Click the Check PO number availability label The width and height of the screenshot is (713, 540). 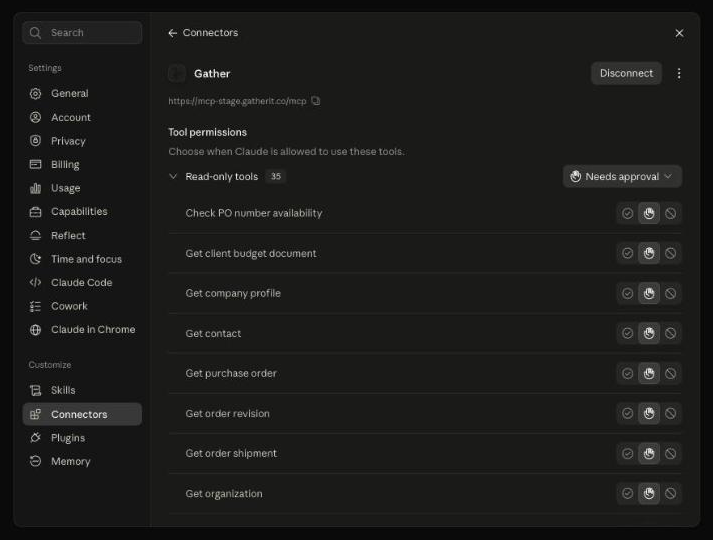pos(254,213)
